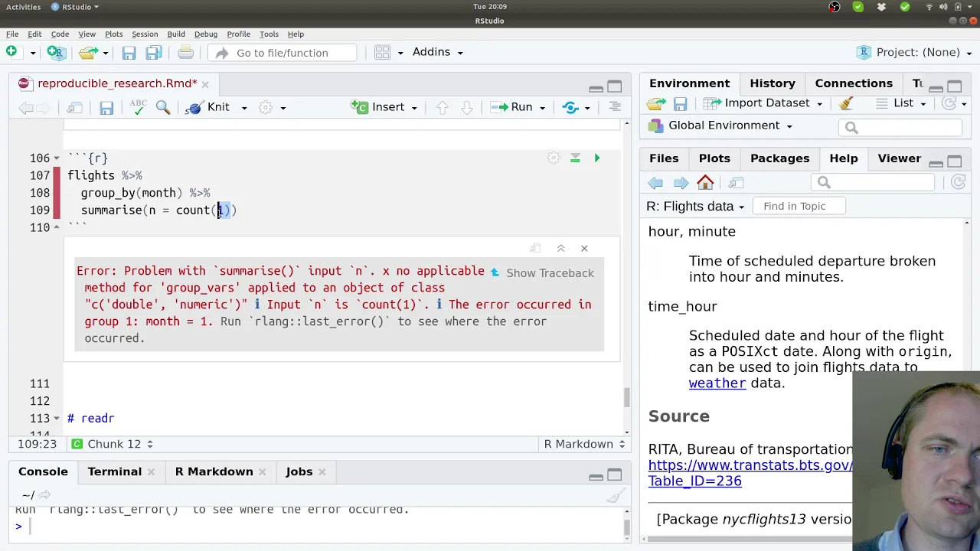Click the Find in Topic field
Screen dimensions: 980x551
(x=799, y=206)
